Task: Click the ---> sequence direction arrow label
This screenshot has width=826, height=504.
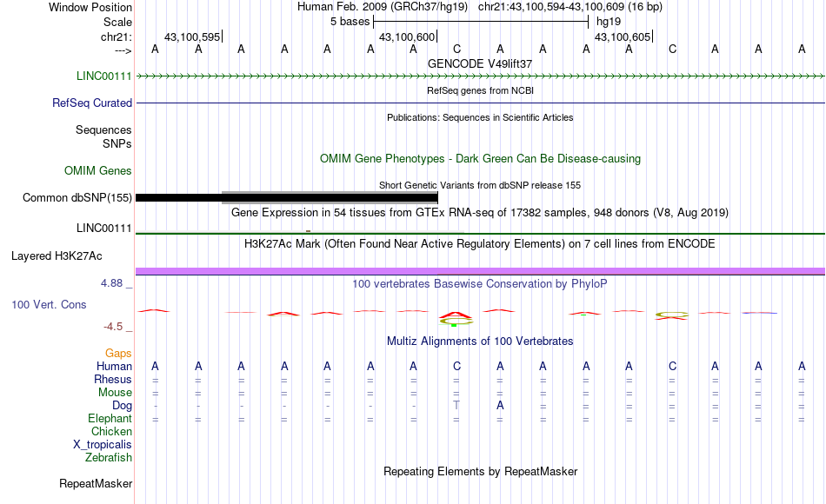Action: (x=123, y=50)
